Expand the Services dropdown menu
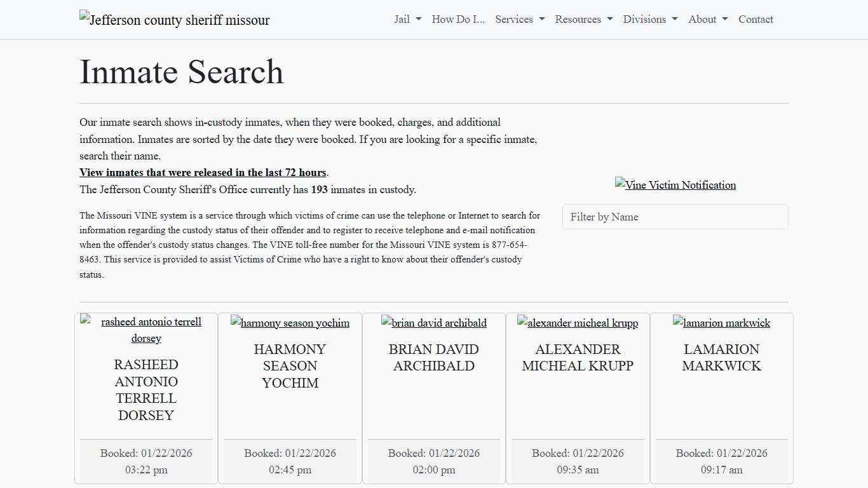Screen dimensions: 868x488 (519, 19)
